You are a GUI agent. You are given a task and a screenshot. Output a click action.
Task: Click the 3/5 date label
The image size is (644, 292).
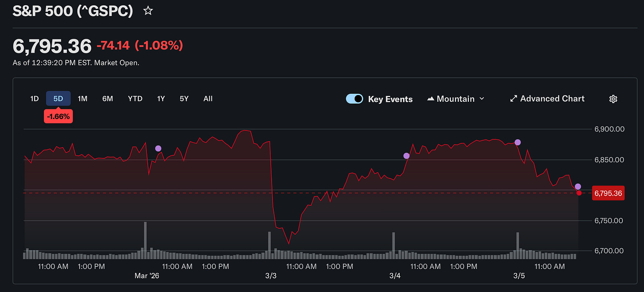(x=519, y=276)
